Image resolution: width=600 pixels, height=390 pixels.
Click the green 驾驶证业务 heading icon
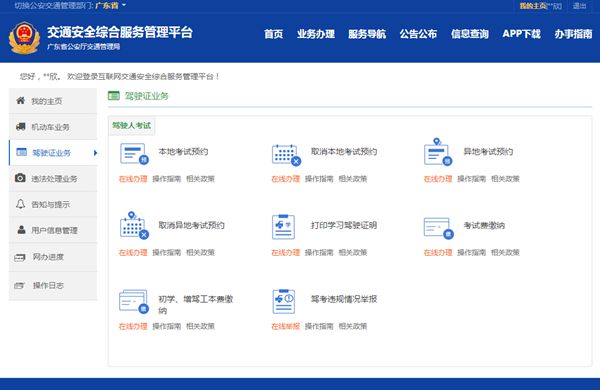pyautogui.click(x=114, y=96)
